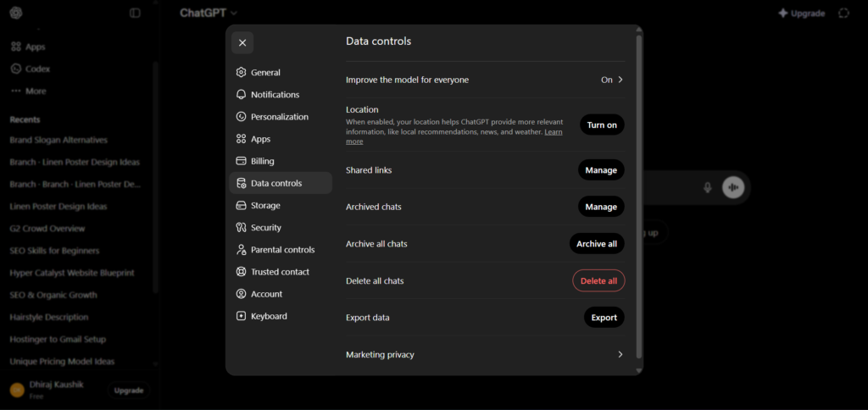Click the ChatGPT logo icon
This screenshot has height=410, width=868.
click(15, 13)
